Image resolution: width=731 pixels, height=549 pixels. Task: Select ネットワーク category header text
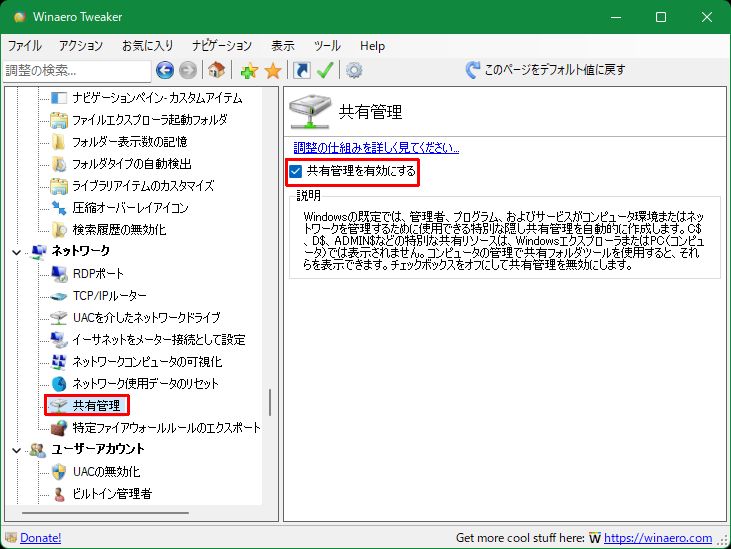click(x=80, y=251)
